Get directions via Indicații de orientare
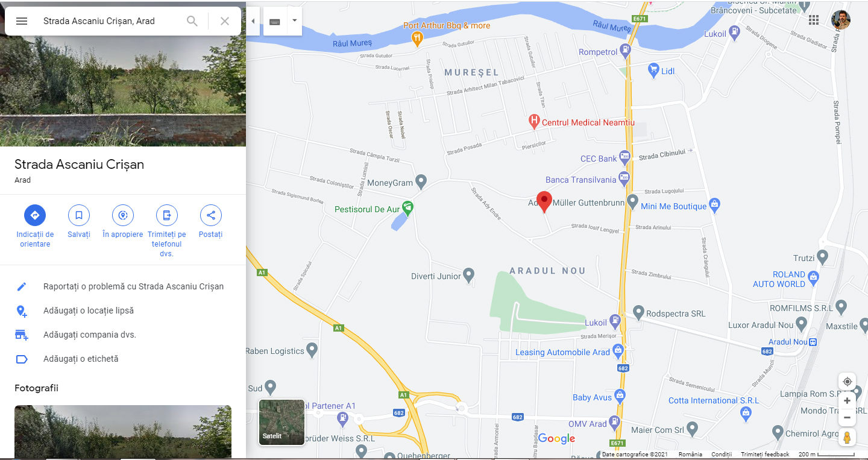This screenshot has height=460, width=868. click(x=35, y=215)
